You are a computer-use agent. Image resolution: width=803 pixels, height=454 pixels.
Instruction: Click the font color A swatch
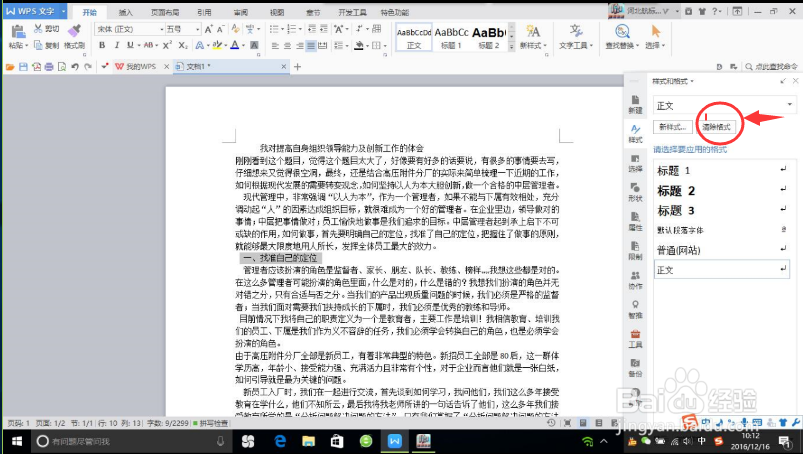tap(235, 45)
